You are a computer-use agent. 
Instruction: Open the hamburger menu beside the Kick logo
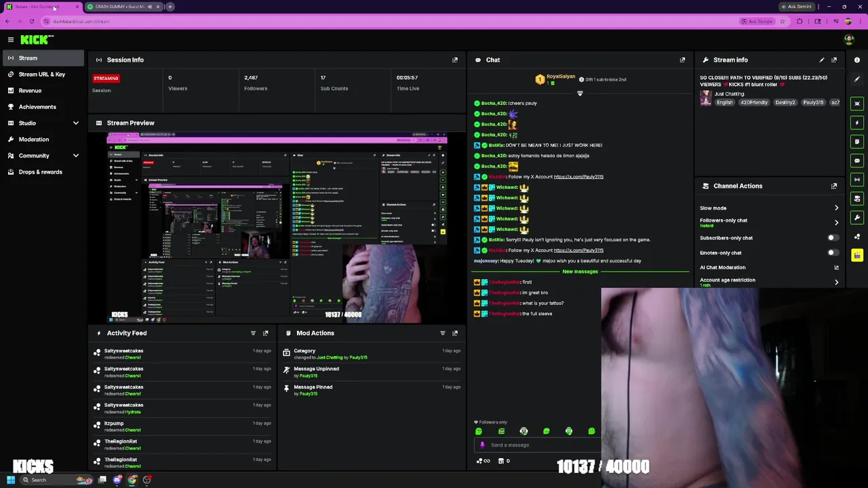coord(10,40)
